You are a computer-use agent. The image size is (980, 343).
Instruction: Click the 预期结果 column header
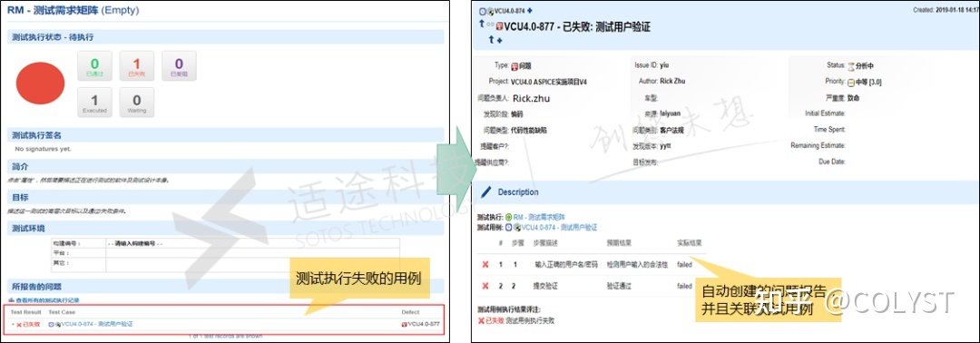619,242
